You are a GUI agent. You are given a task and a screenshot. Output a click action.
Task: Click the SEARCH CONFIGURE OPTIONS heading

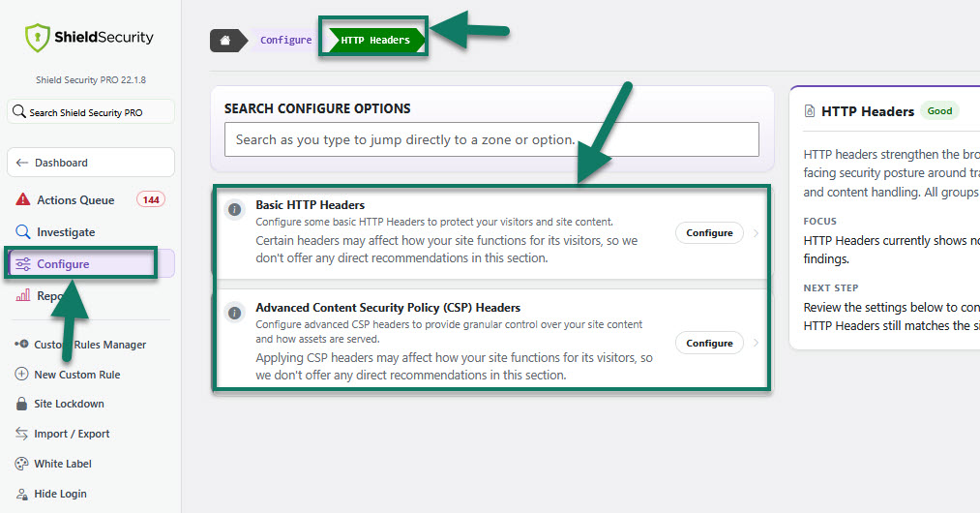coord(317,108)
